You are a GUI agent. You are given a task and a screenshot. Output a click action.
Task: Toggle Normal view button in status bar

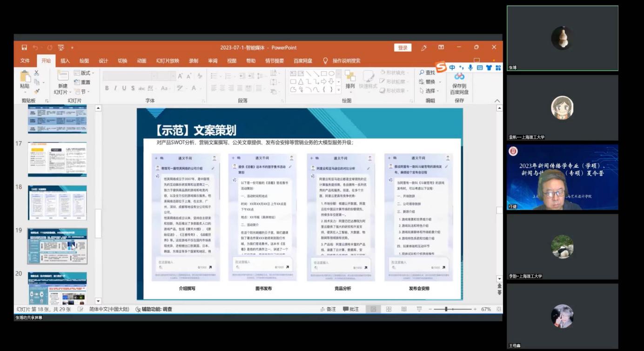coord(373,309)
